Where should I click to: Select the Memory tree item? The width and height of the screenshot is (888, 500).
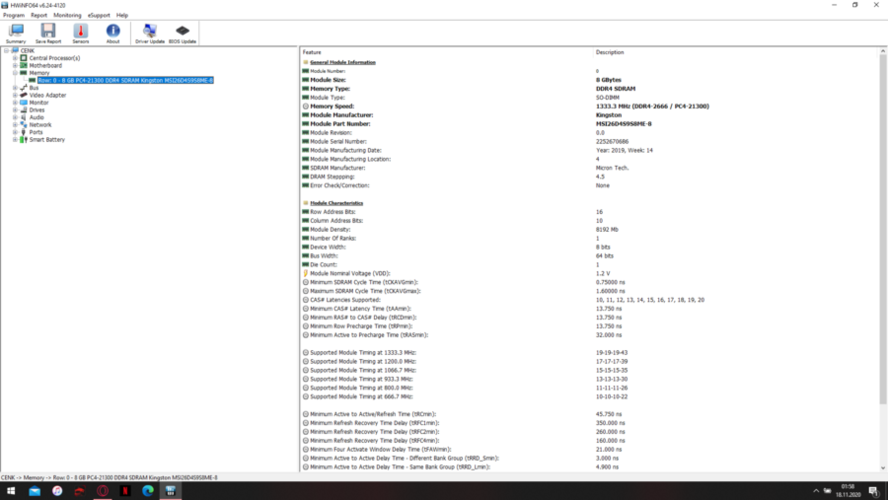click(39, 72)
